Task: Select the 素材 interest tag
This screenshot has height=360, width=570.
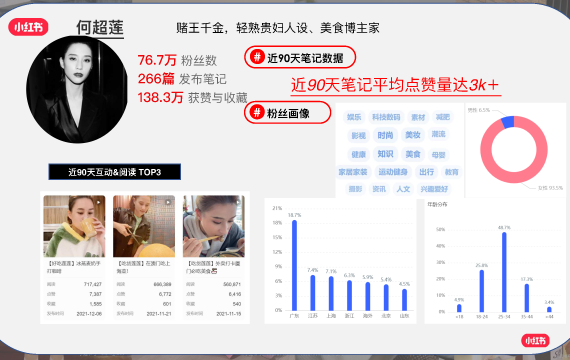Action: pos(418,117)
